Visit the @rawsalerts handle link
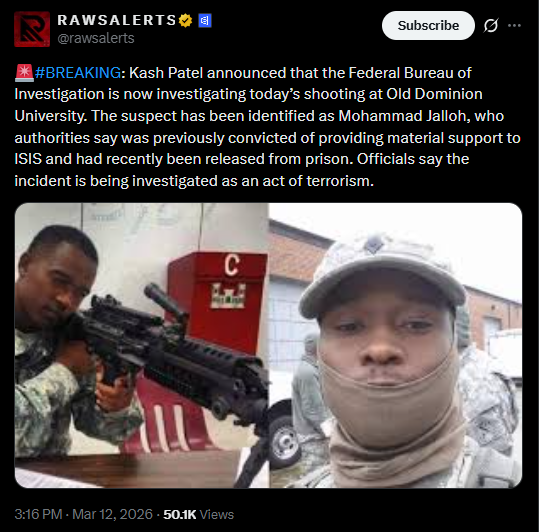The image size is (539, 532). coord(96,38)
